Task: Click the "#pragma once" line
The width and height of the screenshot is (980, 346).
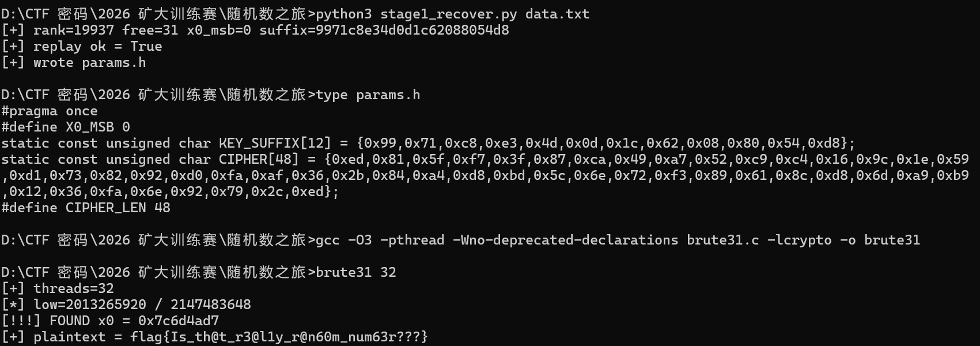Action: (x=50, y=111)
